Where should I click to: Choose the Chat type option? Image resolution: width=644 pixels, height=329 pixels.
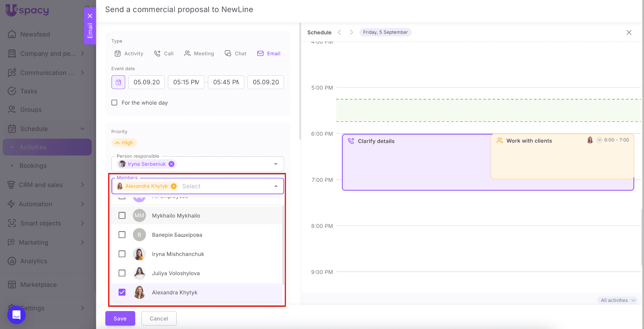click(x=236, y=54)
